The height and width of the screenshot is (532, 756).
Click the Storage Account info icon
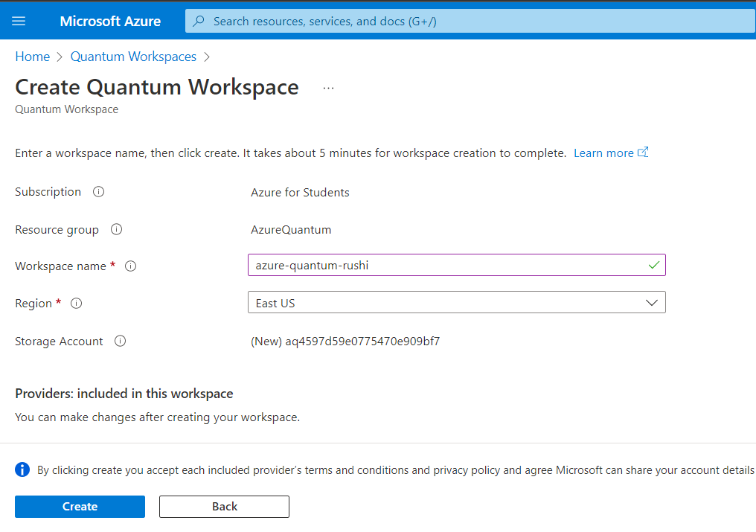point(121,342)
